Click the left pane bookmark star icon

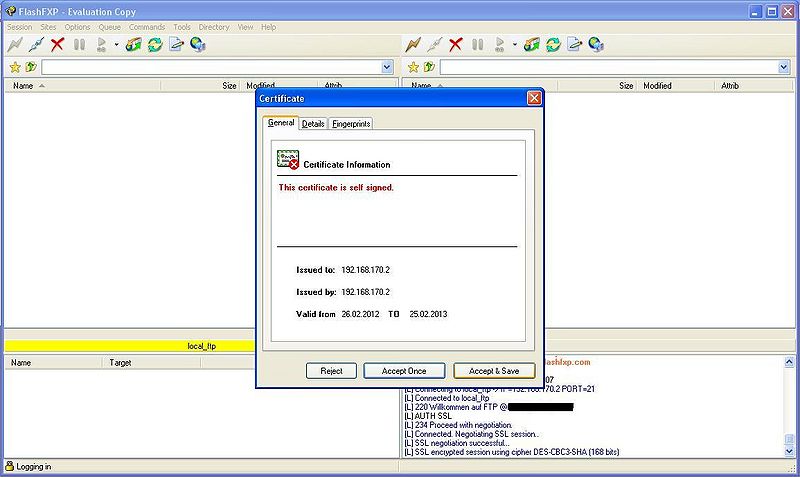(x=14, y=67)
